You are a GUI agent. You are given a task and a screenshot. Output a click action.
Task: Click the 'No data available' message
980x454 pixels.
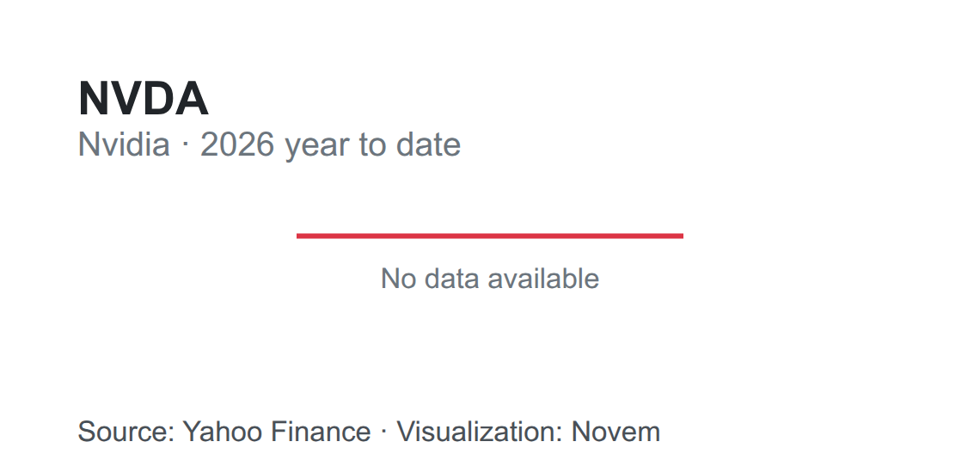(x=490, y=279)
